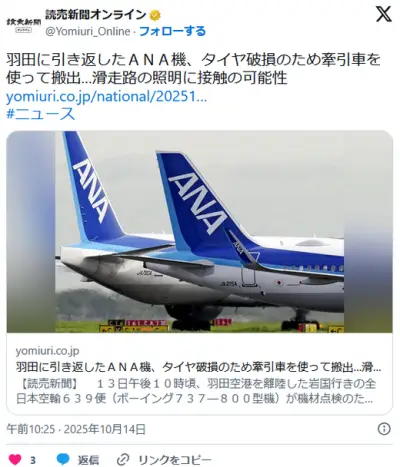Click リンクをコピー copy link text
The height and width of the screenshot is (467, 400).
coord(175,460)
